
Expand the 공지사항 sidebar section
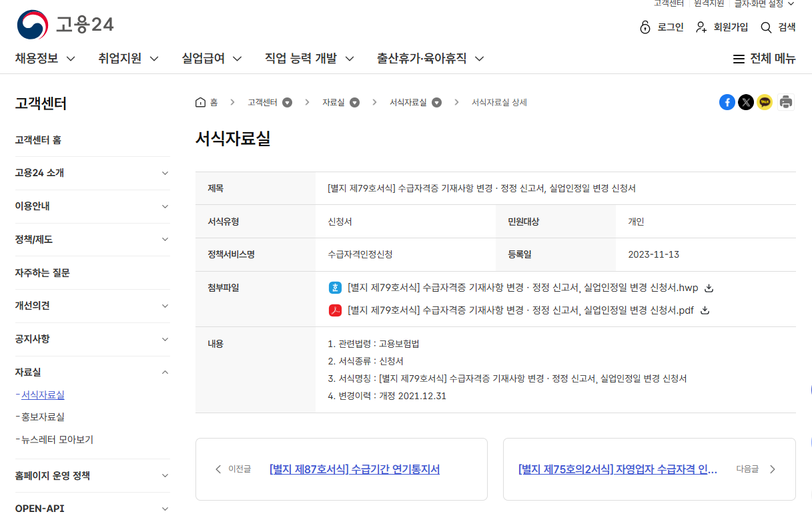[x=165, y=339]
